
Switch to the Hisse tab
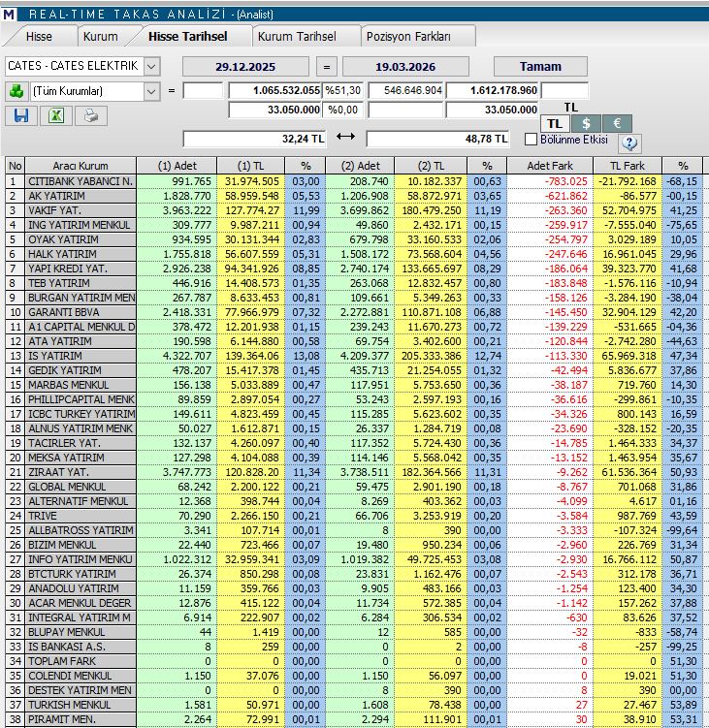pos(39,37)
